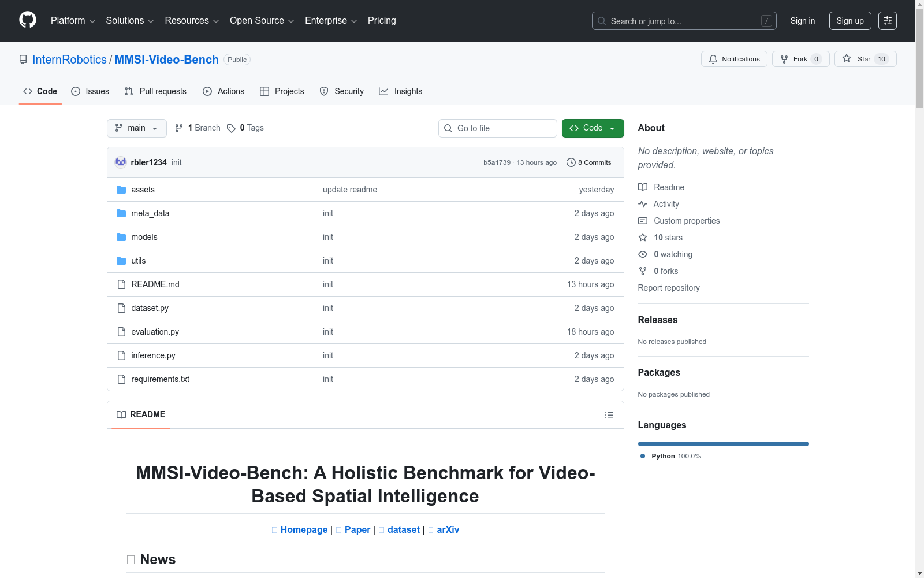Click the models folder icon

121,237
